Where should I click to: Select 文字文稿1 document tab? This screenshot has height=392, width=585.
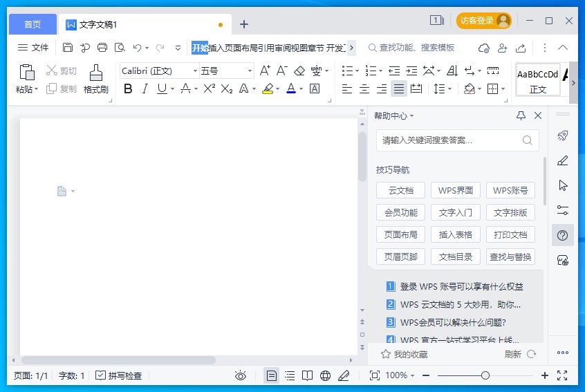[145, 25]
